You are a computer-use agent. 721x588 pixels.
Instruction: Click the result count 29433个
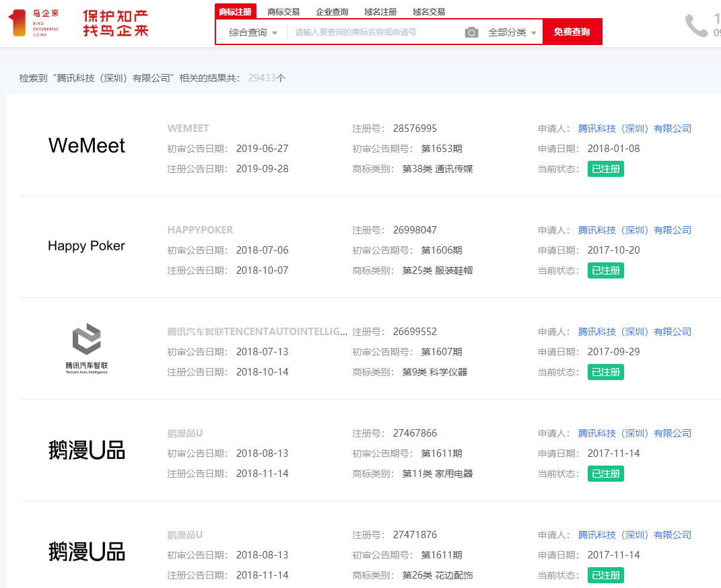pyautogui.click(x=267, y=78)
